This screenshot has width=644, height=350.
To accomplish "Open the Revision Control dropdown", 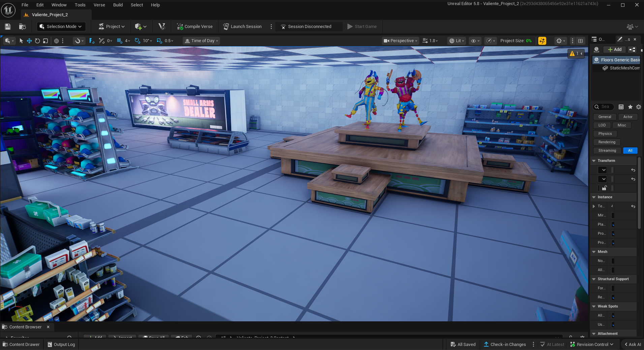I will pos(592,344).
